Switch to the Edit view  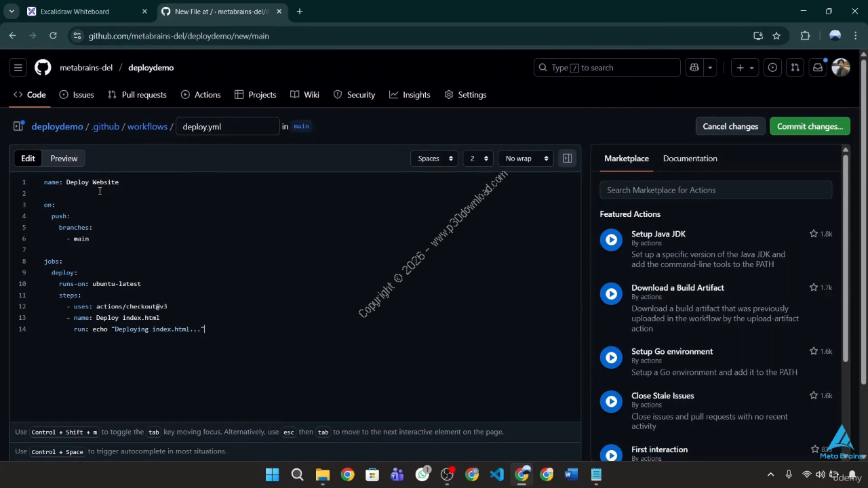pos(28,159)
